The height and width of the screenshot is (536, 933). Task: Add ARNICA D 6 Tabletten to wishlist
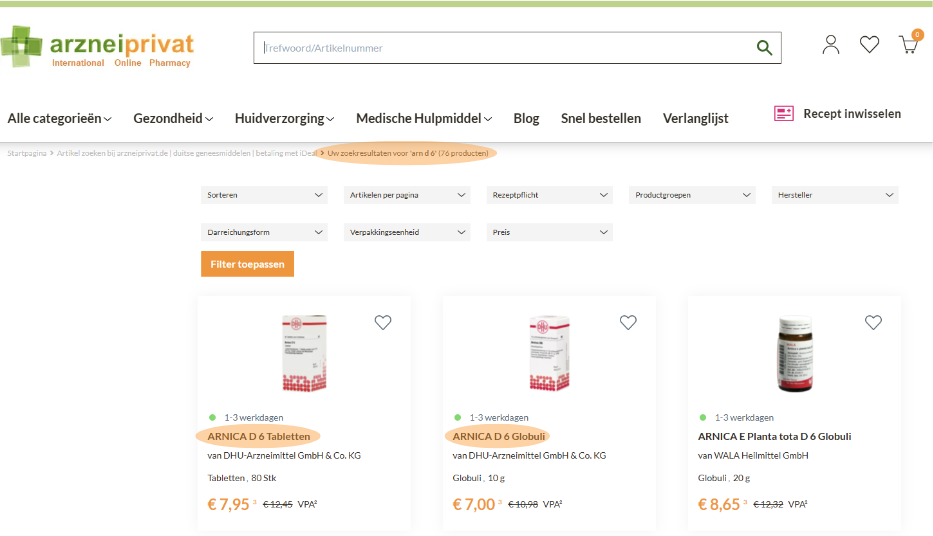point(383,322)
